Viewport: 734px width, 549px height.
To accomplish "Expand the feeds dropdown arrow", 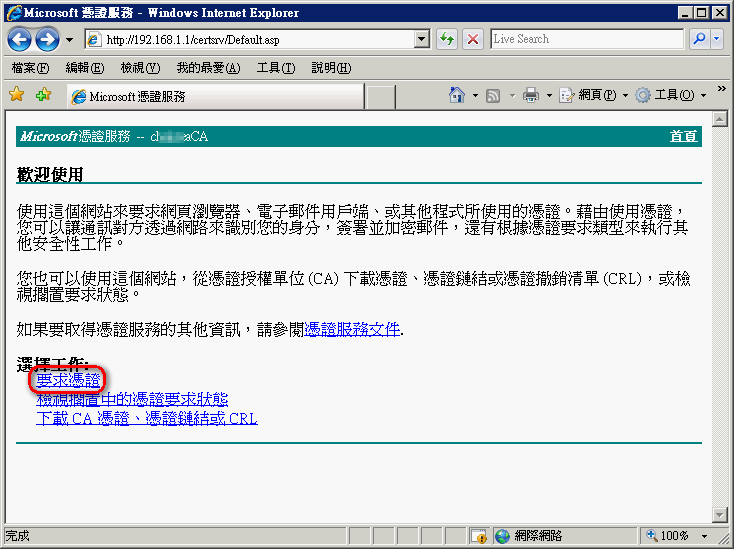I will (512, 95).
